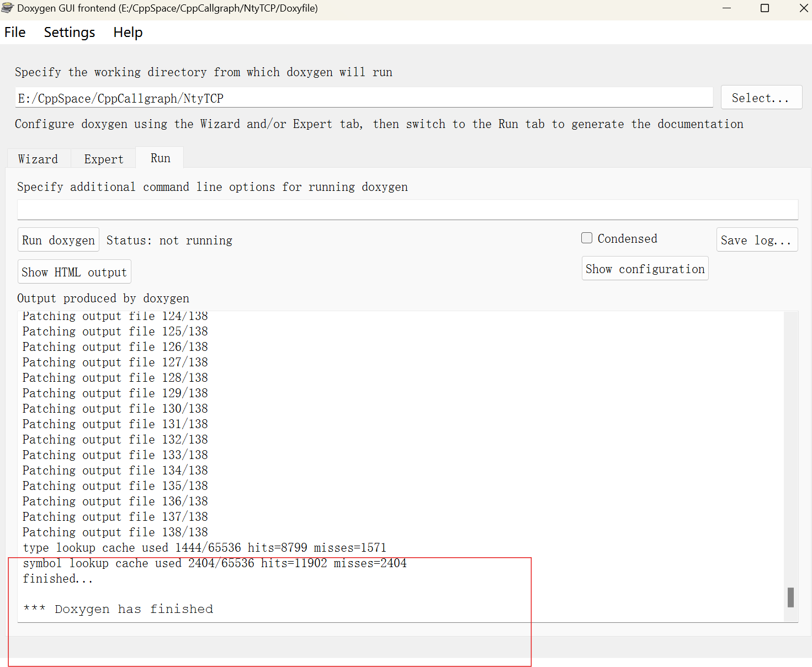Click 'Patching output file 126/138' line

pos(115,346)
